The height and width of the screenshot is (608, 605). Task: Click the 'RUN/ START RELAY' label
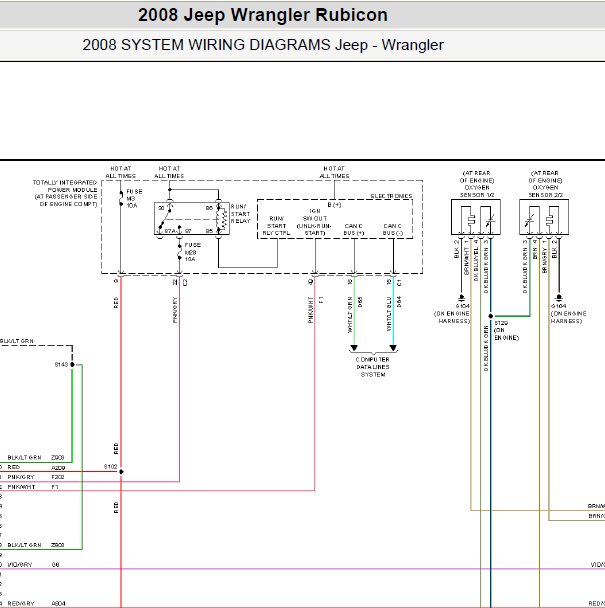[x=240, y=214]
